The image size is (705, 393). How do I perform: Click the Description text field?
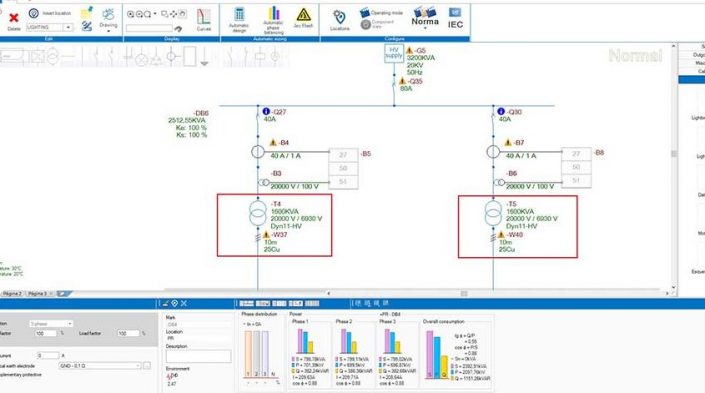[x=198, y=357]
